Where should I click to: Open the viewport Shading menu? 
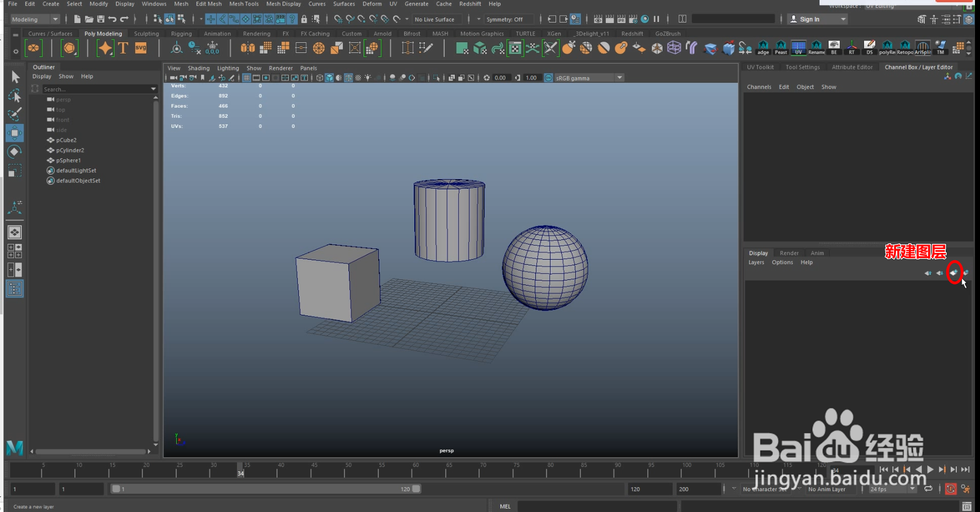point(198,68)
